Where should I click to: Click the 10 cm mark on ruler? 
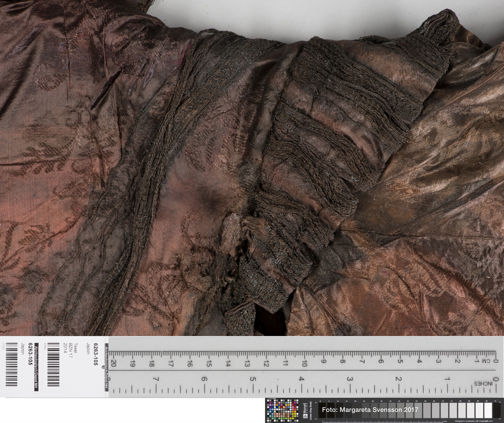(304, 364)
